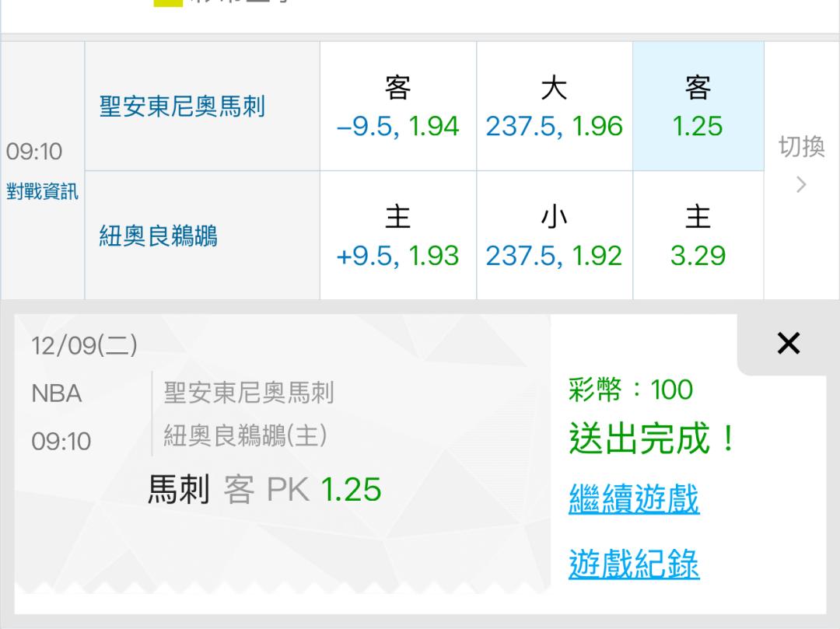Open the 遊戲紀錄 game records link
Image resolution: width=840 pixels, height=629 pixels.
point(634,564)
